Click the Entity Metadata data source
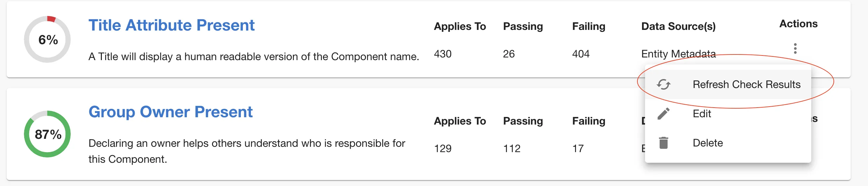 (x=678, y=54)
